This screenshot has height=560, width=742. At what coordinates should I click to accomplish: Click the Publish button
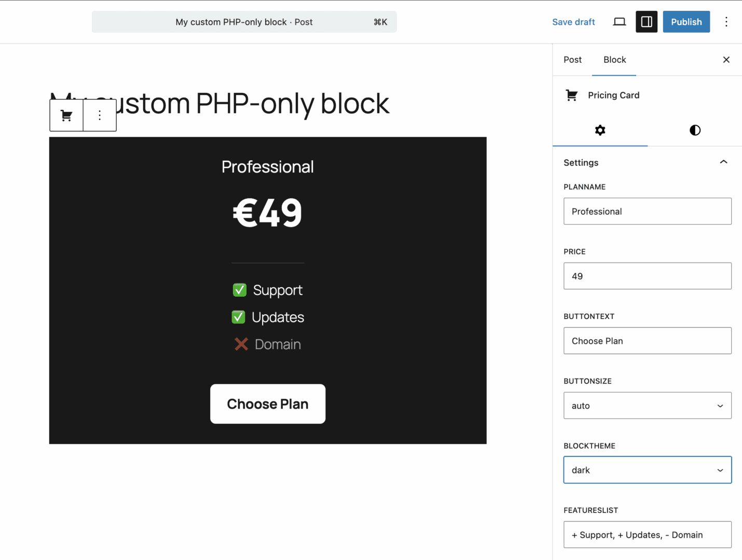coord(686,22)
